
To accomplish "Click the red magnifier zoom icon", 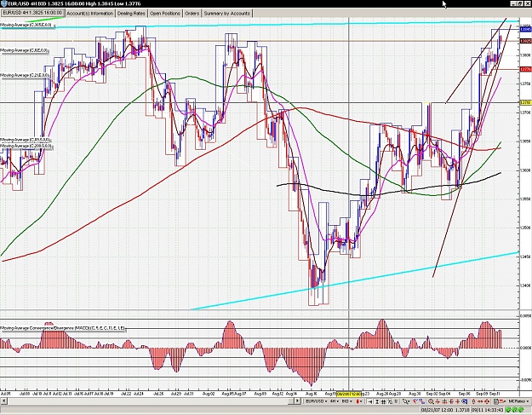I will [x=431, y=401].
